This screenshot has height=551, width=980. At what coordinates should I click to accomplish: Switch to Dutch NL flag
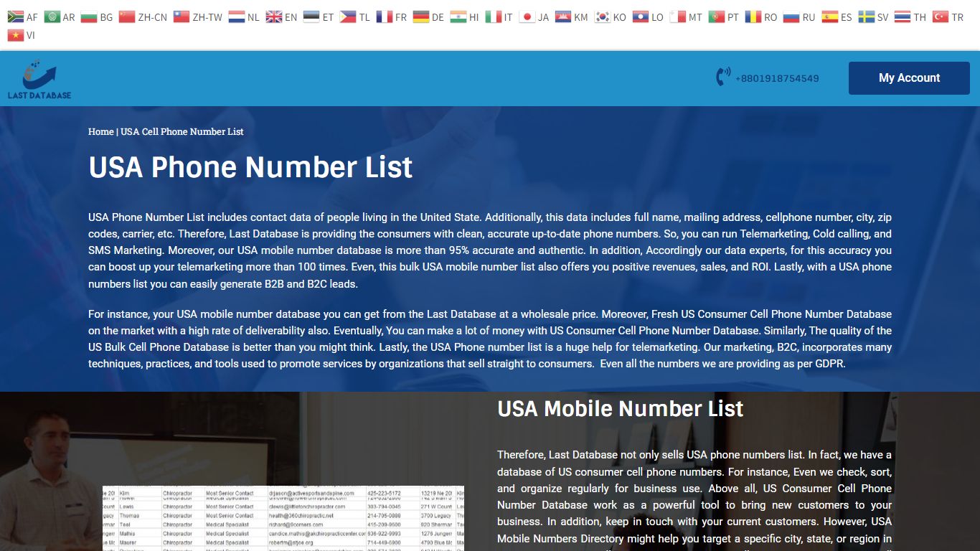[x=244, y=17]
